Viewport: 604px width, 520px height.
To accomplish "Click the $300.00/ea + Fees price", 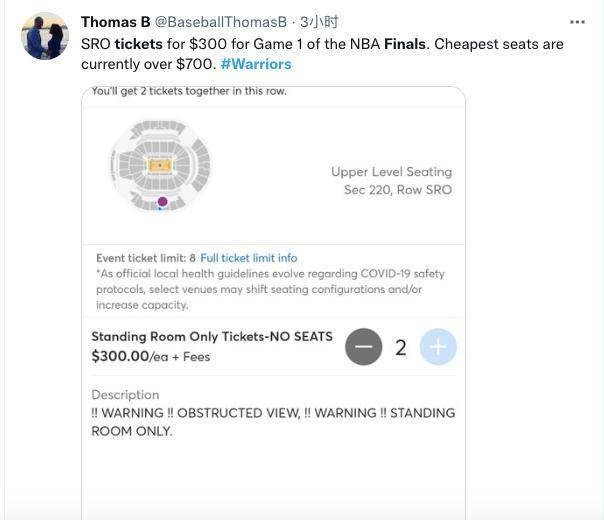I will [151, 356].
